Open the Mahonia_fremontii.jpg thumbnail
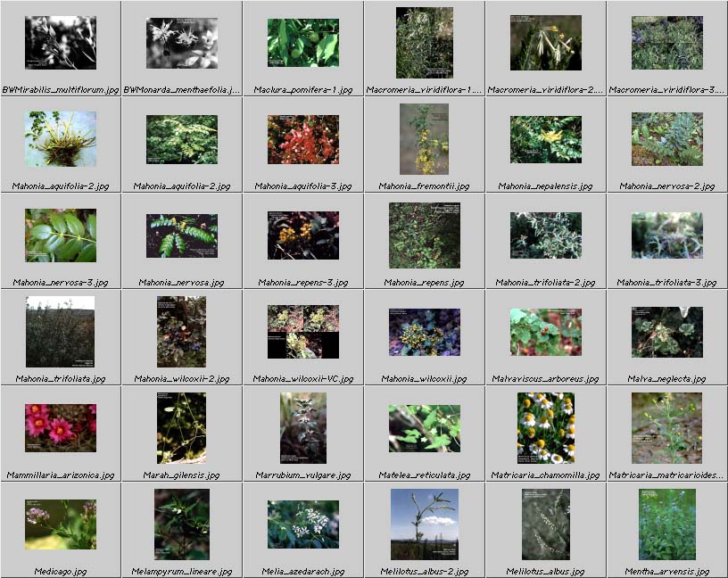The height and width of the screenshot is (578, 728). point(424,139)
